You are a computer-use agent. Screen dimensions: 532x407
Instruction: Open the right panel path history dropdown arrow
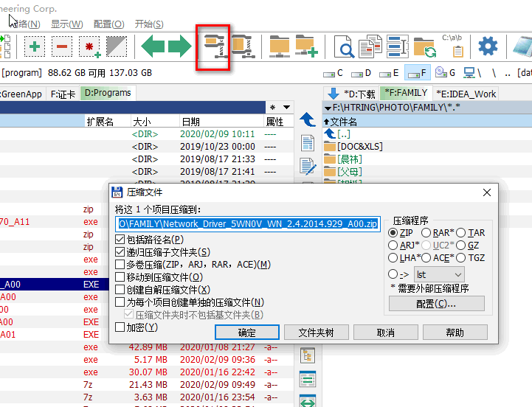(328, 108)
